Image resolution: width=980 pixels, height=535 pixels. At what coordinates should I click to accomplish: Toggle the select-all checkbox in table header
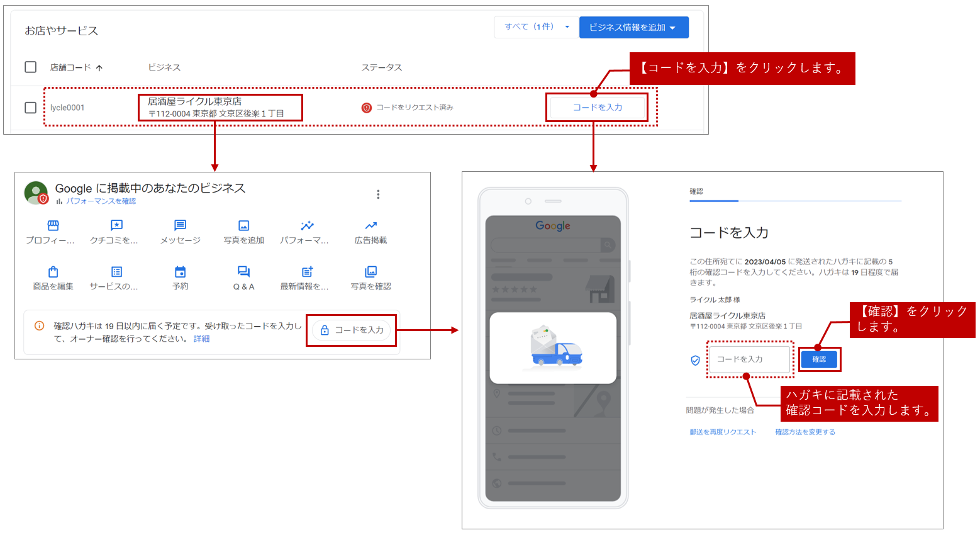point(30,67)
